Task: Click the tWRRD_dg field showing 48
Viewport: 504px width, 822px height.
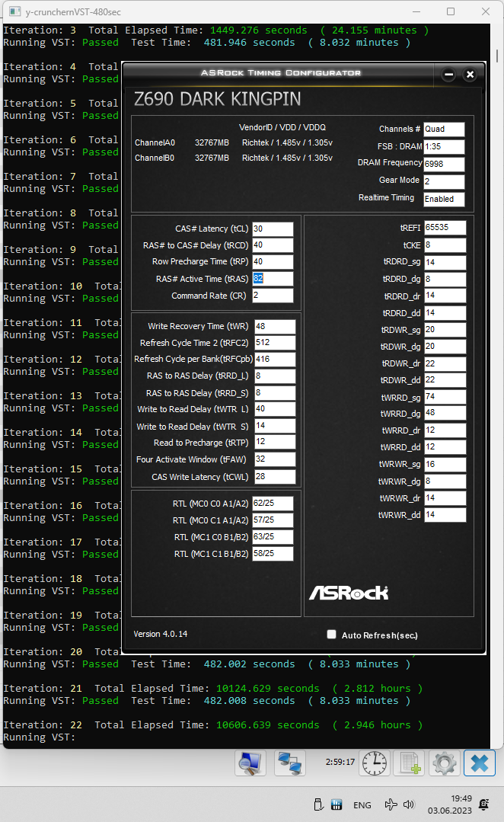Action: 445,413
